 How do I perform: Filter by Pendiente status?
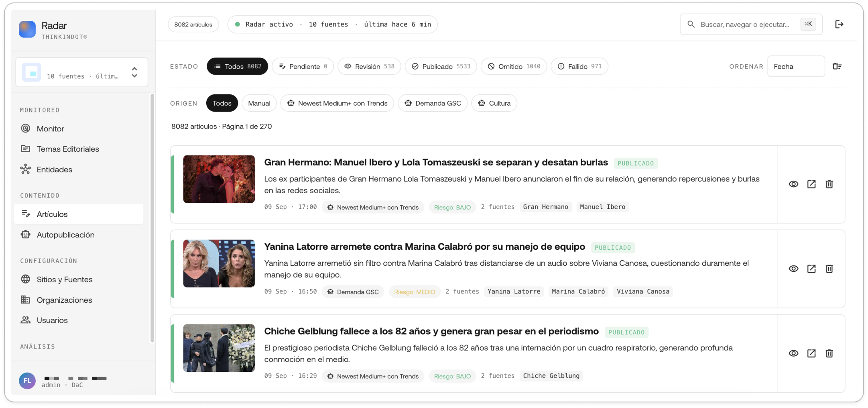coord(303,66)
